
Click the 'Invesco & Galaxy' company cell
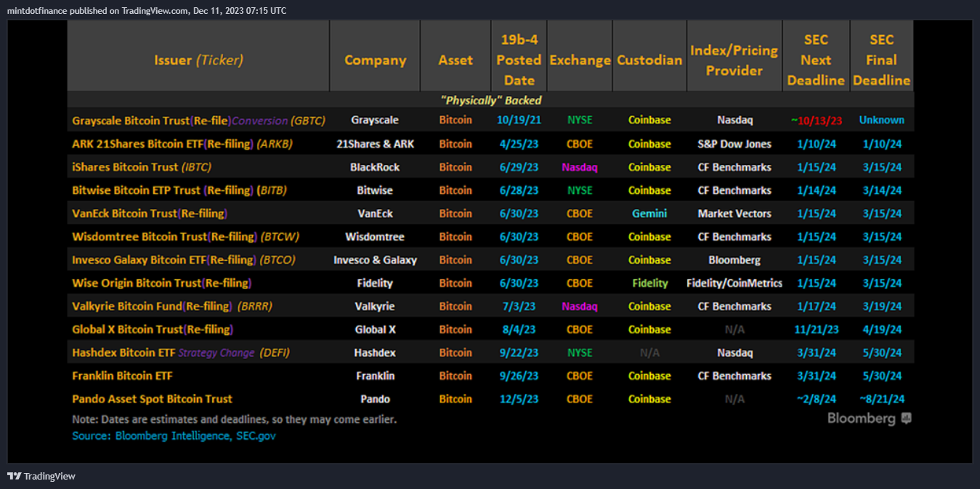click(x=375, y=260)
